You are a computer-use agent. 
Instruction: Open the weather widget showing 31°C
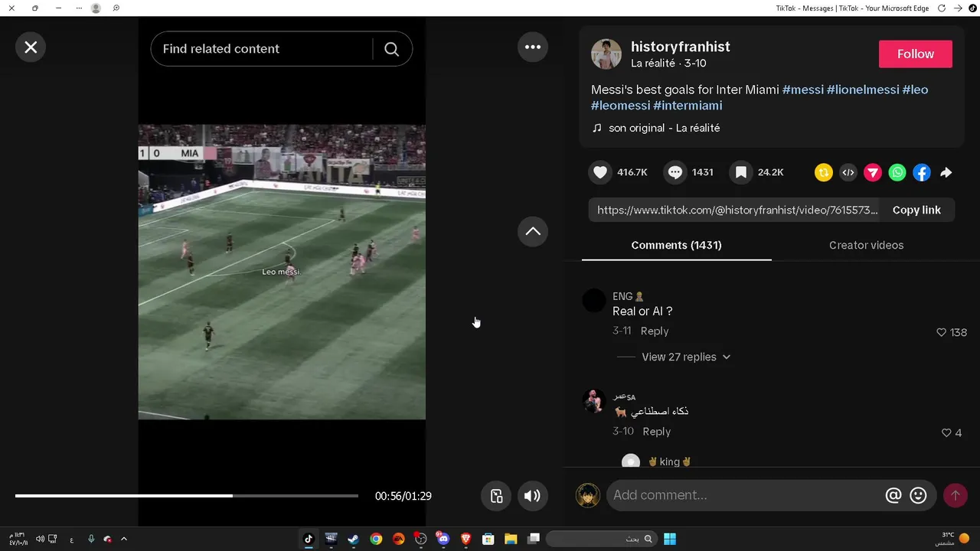(952, 539)
